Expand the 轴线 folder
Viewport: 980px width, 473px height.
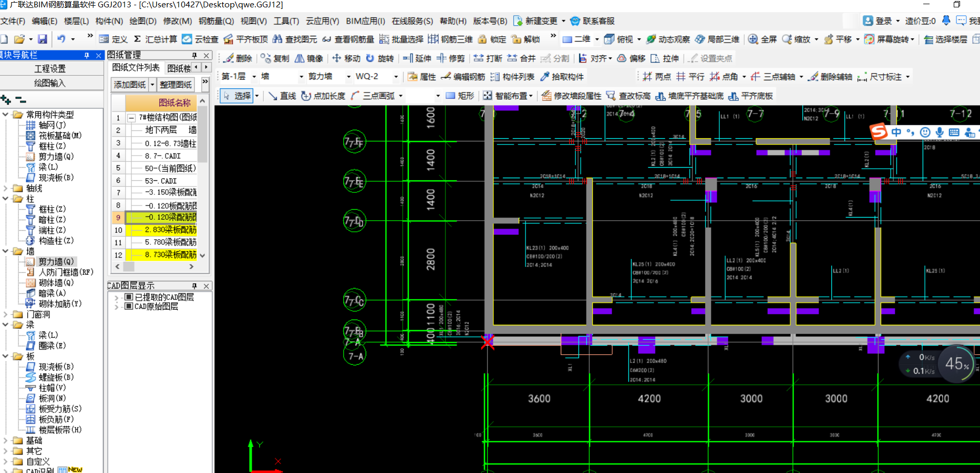click(5, 188)
